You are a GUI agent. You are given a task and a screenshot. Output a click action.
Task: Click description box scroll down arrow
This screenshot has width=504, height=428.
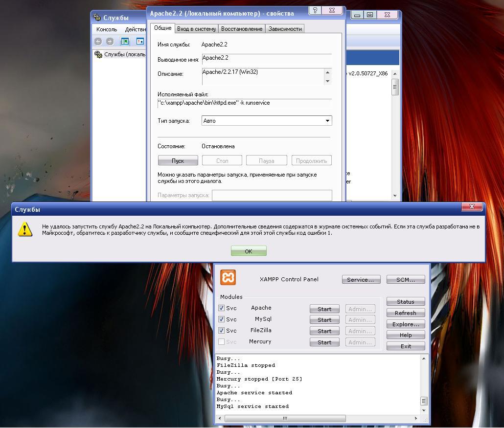(x=327, y=81)
